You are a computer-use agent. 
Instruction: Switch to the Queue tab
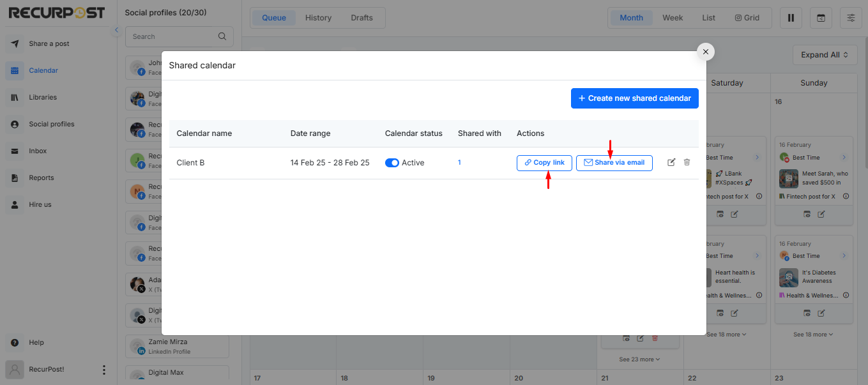[274, 18]
